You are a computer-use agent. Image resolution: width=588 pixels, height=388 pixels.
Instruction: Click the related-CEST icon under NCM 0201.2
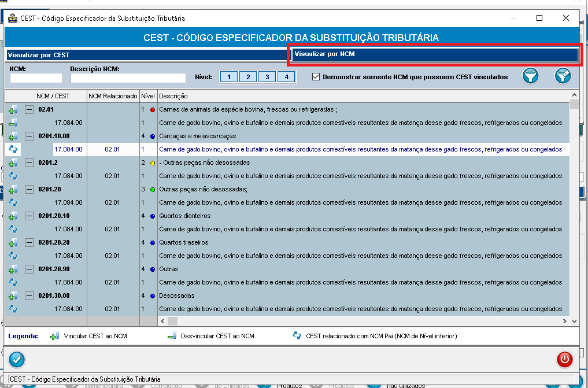(x=13, y=176)
